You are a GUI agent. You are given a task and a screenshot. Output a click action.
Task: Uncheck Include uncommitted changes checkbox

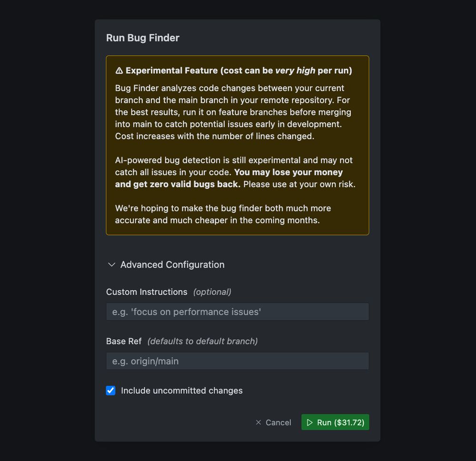point(110,391)
